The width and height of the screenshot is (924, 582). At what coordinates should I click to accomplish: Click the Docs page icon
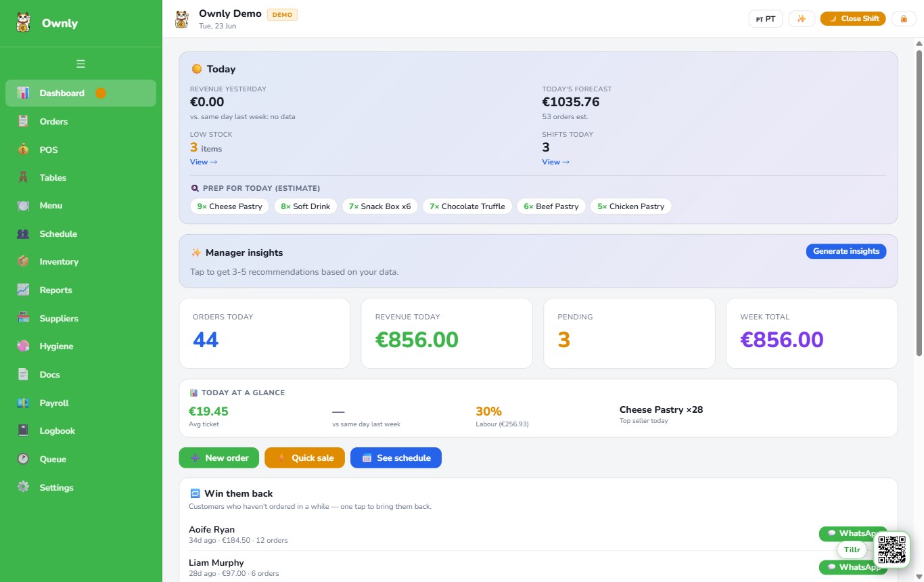click(x=24, y=374)
